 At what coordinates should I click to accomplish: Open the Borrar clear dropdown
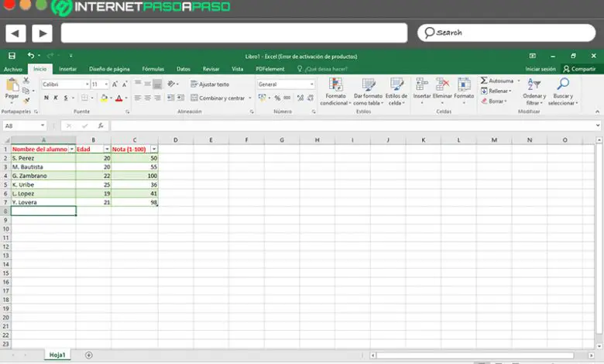[494, 101]
